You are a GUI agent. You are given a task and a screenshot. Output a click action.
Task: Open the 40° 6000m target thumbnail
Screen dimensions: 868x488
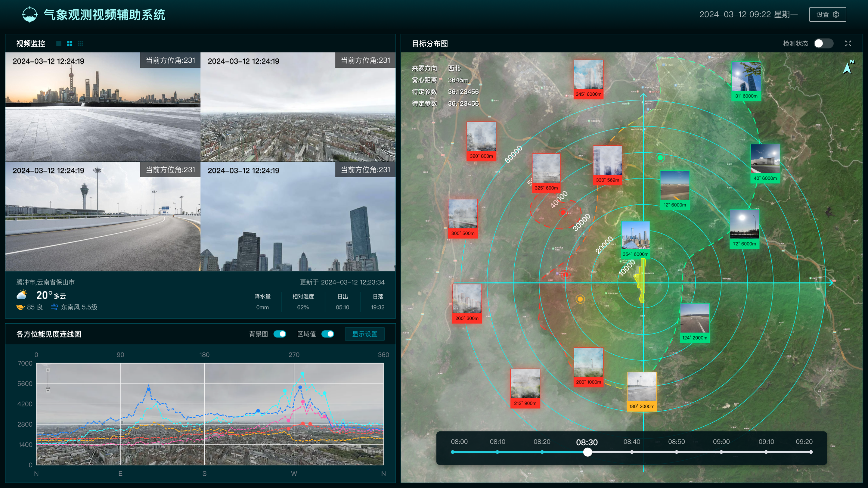(765, 163)
